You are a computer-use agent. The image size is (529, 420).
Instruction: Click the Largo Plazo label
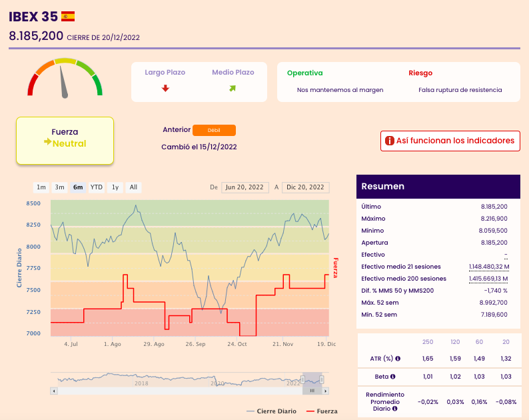(165, 72)
